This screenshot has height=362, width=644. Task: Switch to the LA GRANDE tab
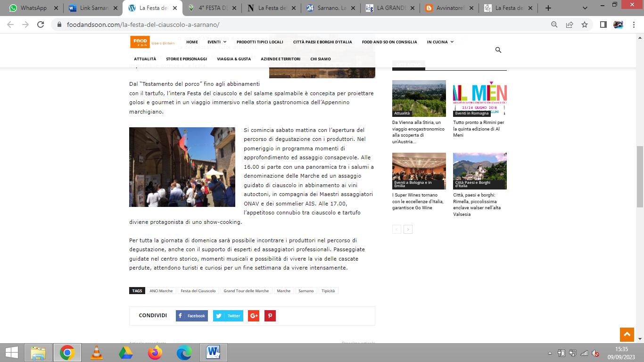[390, 8]
